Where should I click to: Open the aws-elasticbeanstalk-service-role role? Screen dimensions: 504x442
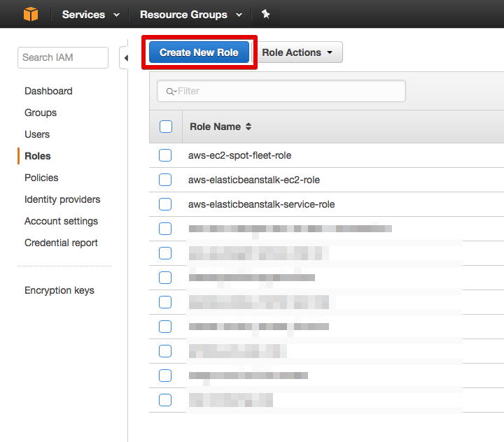(x=261, y=204)
